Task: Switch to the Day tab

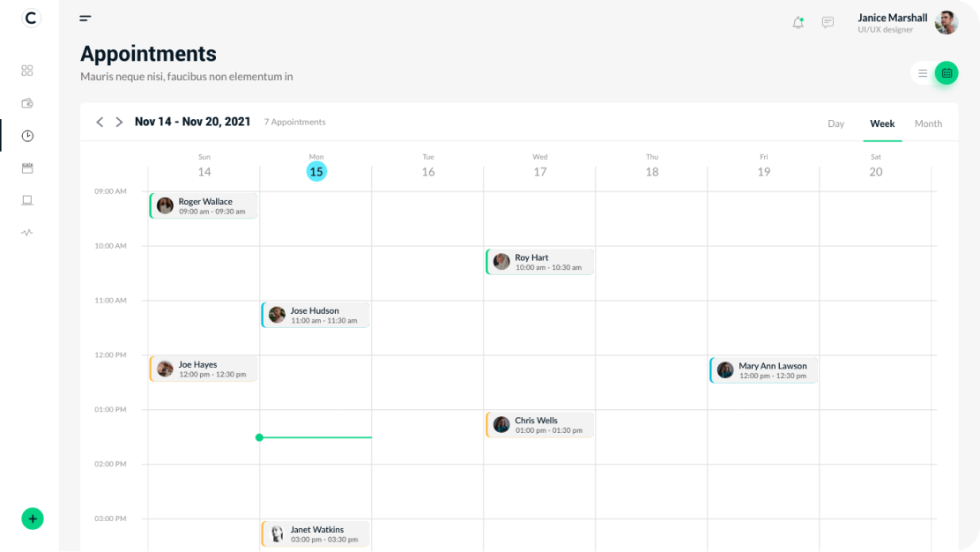Action: pos(835,123)
